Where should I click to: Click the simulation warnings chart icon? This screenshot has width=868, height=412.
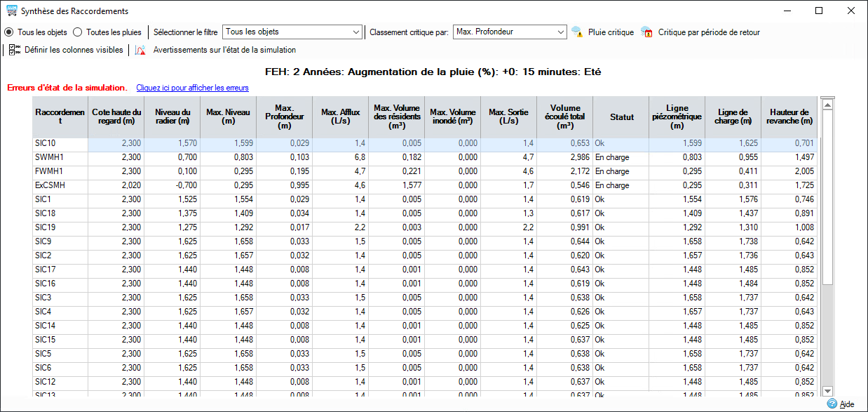140,50
